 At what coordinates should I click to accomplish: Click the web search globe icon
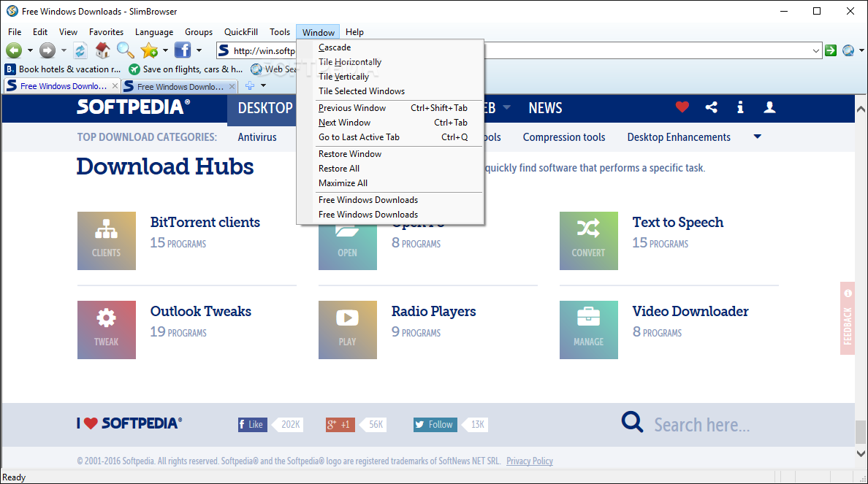point(848,50)
